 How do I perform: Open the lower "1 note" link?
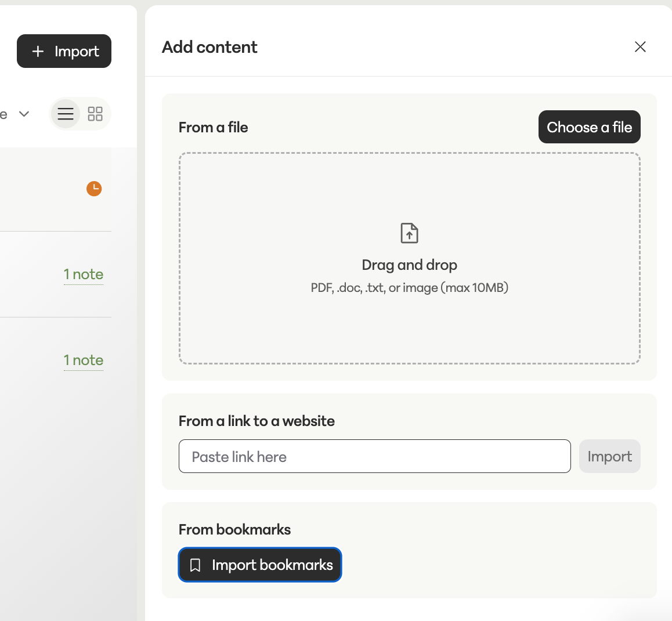[84, 360]
